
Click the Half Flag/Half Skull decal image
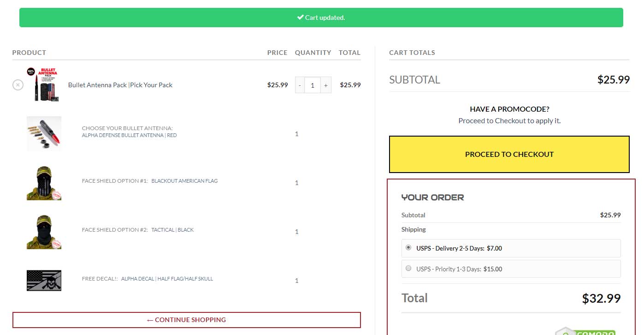44,281
